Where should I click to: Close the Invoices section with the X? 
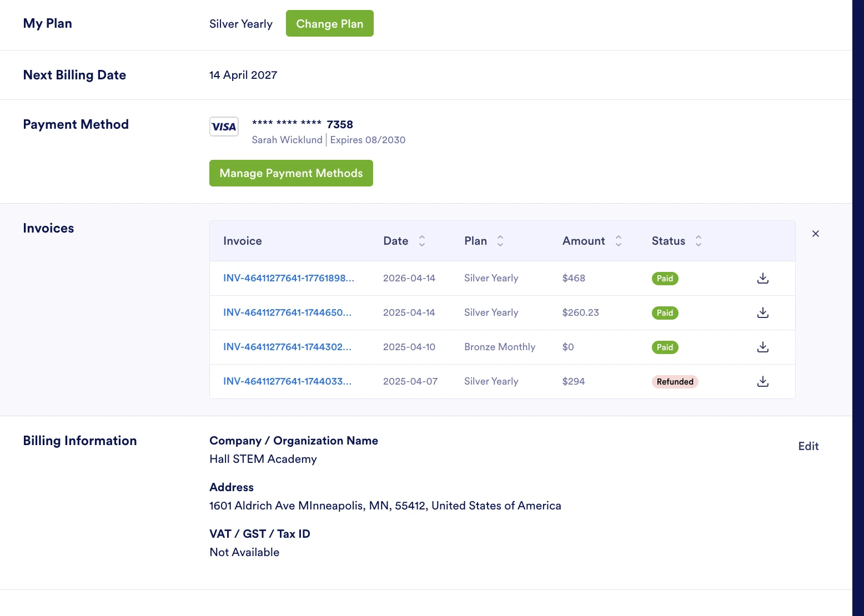(x=816, y=234)
